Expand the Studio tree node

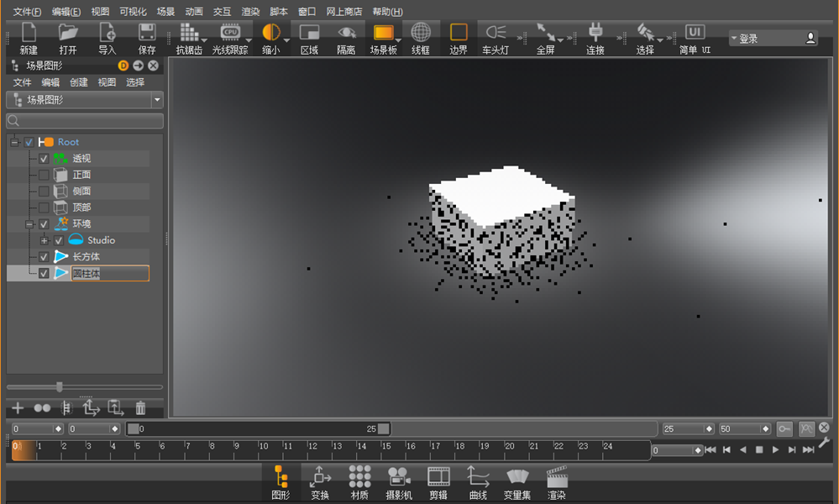[45, 241]
